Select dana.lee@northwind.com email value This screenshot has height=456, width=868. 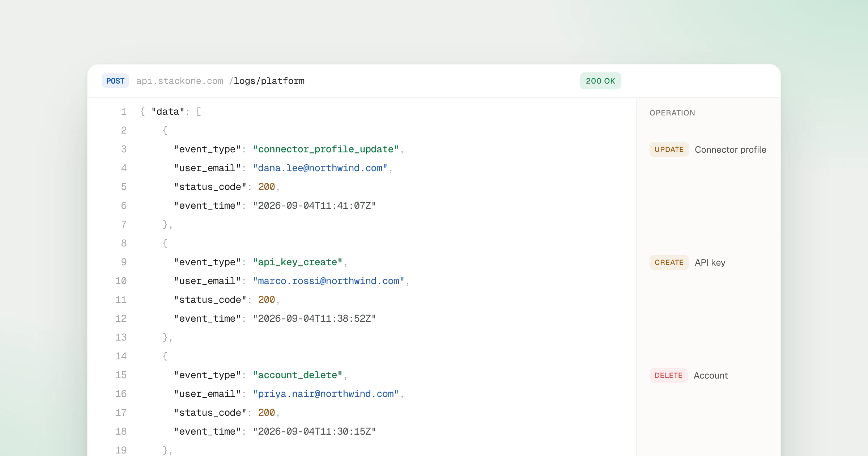[320, 168]
